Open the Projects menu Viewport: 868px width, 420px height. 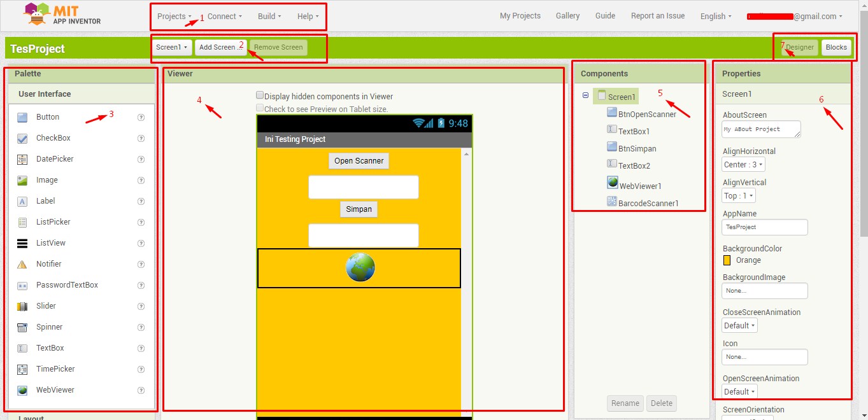click(174, 17)
